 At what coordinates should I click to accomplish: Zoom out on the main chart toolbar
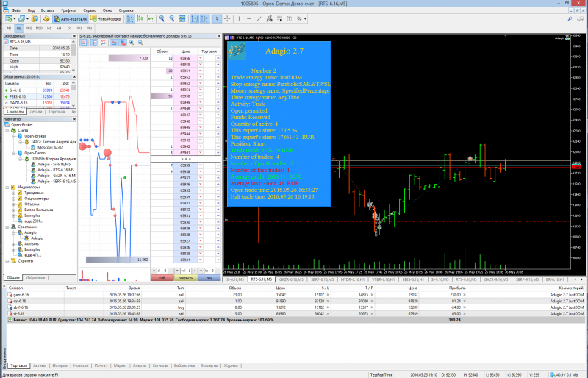(x=172, y=19)
